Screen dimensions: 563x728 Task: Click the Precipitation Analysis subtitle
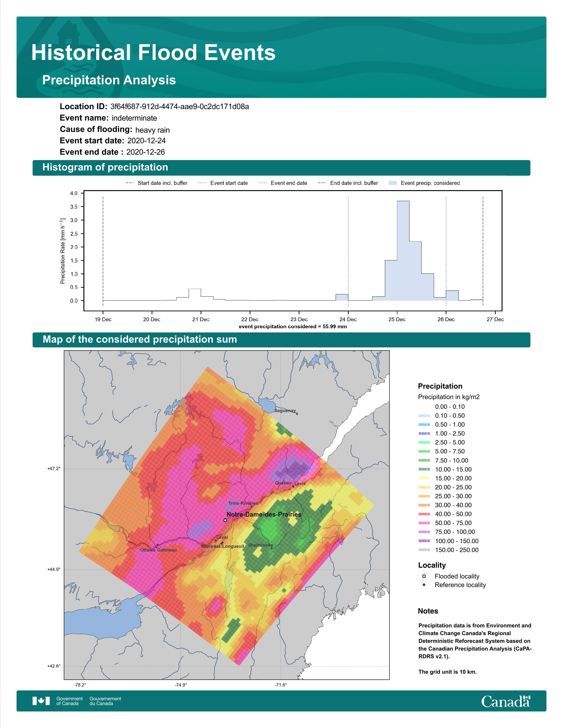click(x=109, y=80)
